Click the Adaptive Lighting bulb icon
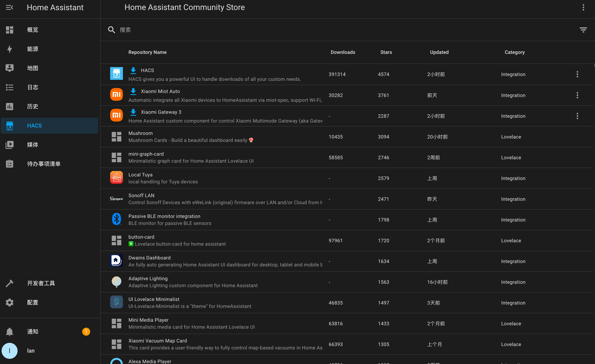595x364 pixels. [116, 282]
